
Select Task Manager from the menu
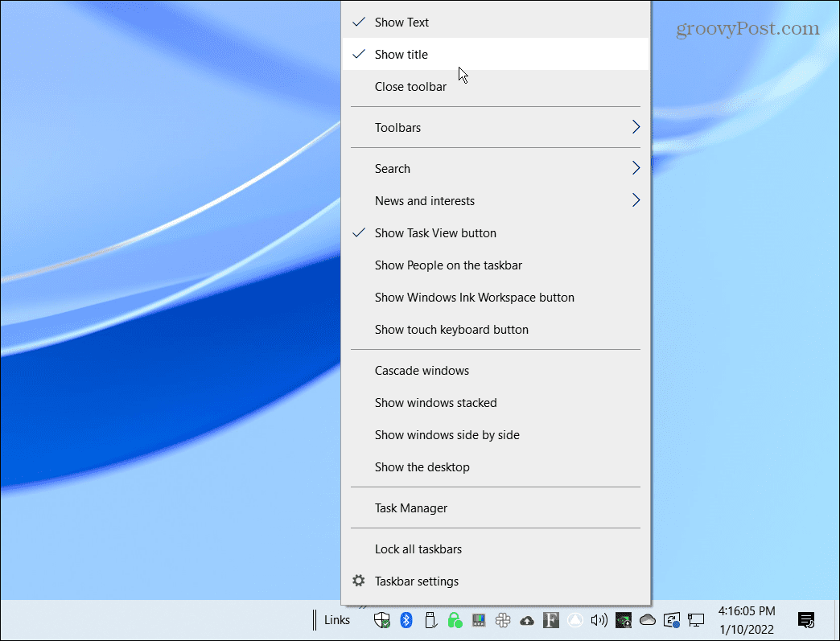(x=410, y=507)
